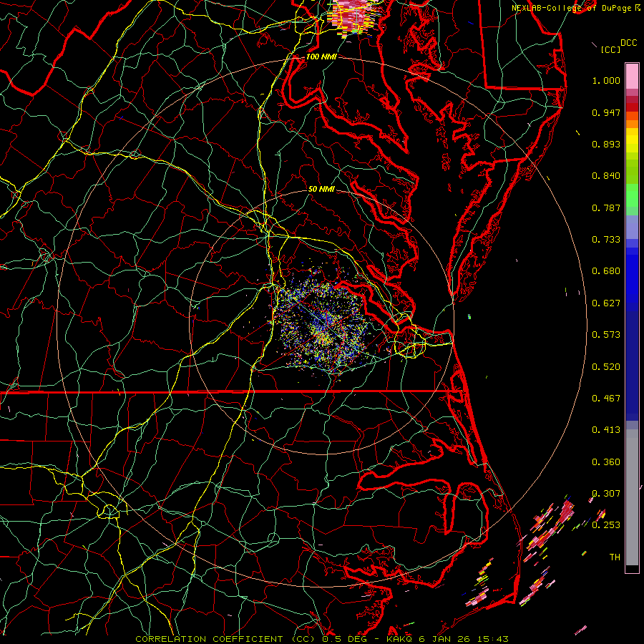The image size is (644, 644).
Task: Click the 0.520 scale value
Action: (x=606, y=367)
